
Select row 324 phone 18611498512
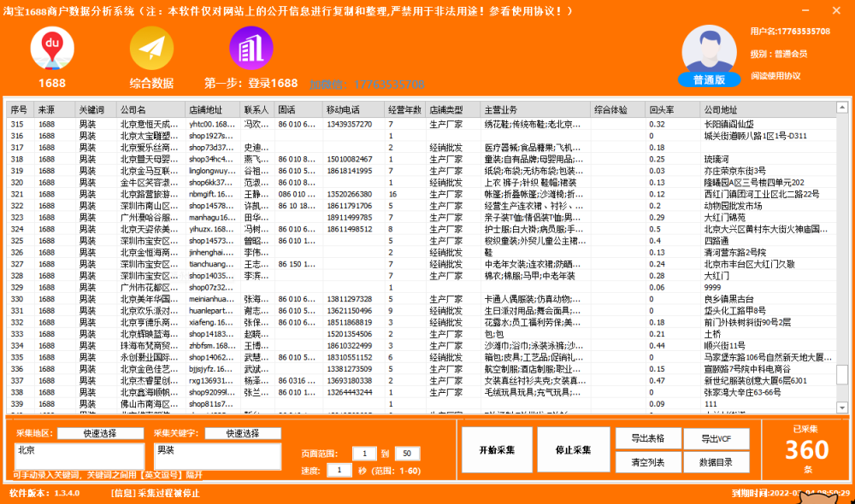[x=350, y=229]
